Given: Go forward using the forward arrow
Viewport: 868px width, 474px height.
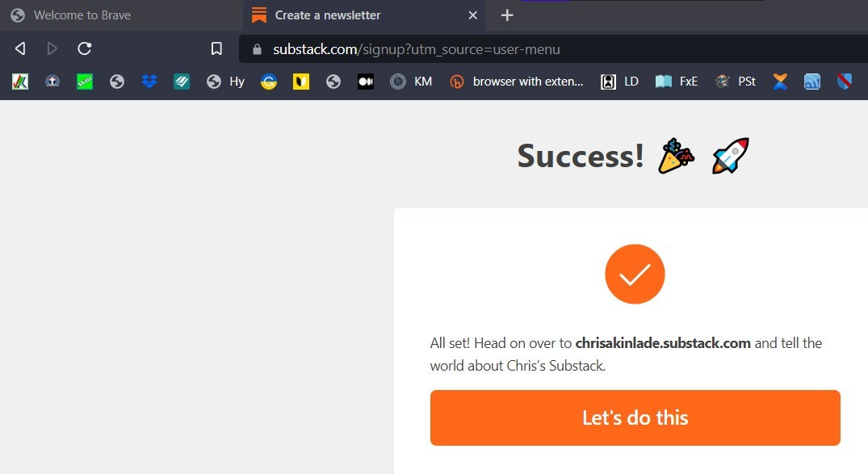Looking at the screenshot, I should [x=52, y=48].
